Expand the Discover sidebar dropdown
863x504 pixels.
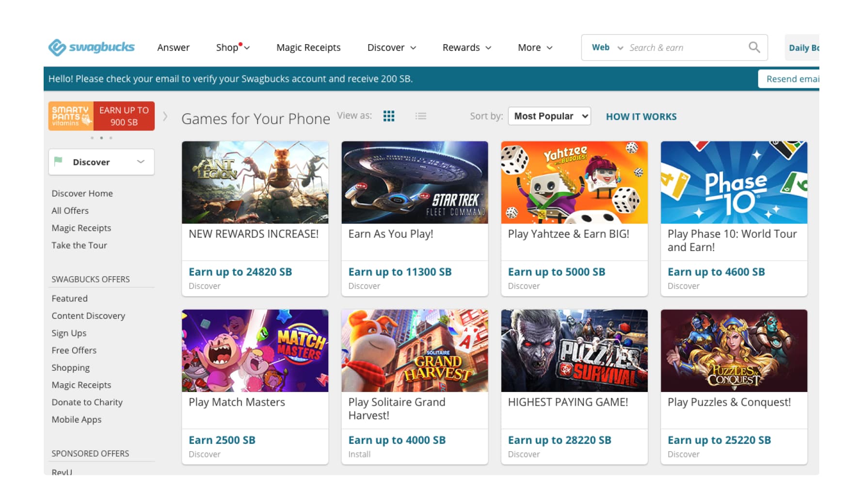pyautogui.click(x=141, y=162)
